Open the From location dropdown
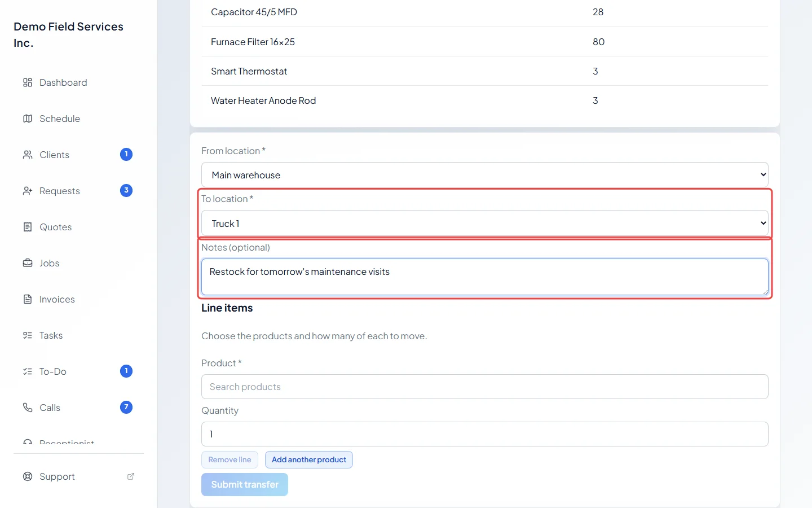Viewport: 812px width, 508px height. (485, 175)
